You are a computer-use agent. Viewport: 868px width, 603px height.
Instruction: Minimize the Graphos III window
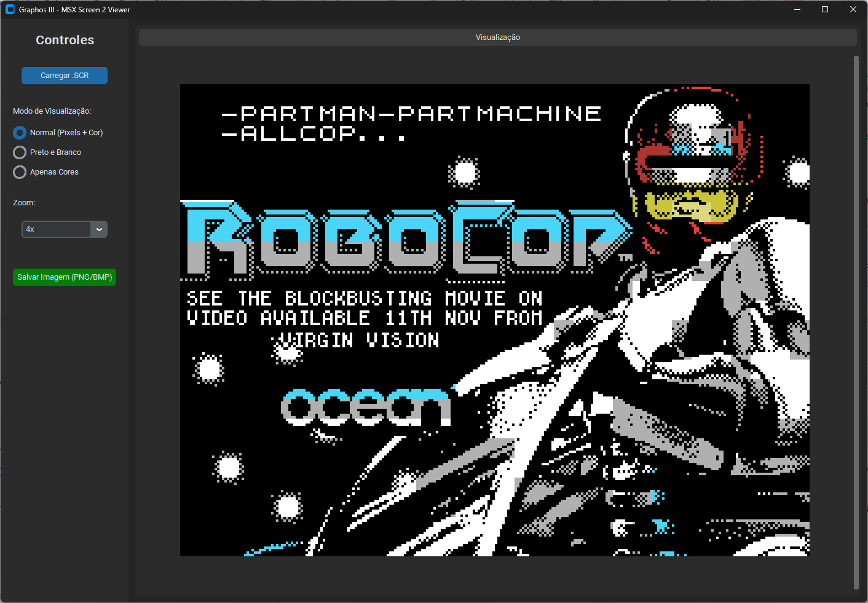coord(797,9)
